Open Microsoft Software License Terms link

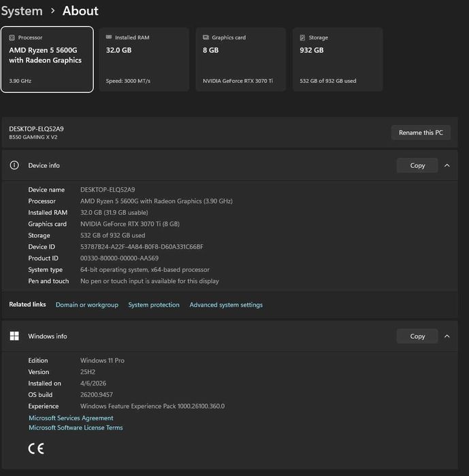point(76,428)
